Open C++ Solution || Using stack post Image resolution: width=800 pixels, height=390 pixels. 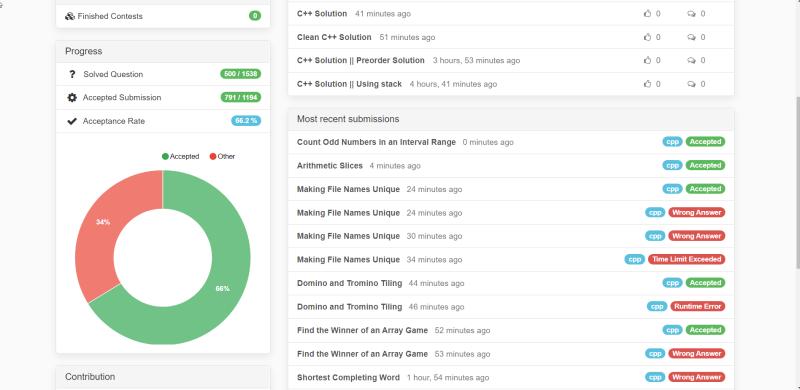[349, 84]
